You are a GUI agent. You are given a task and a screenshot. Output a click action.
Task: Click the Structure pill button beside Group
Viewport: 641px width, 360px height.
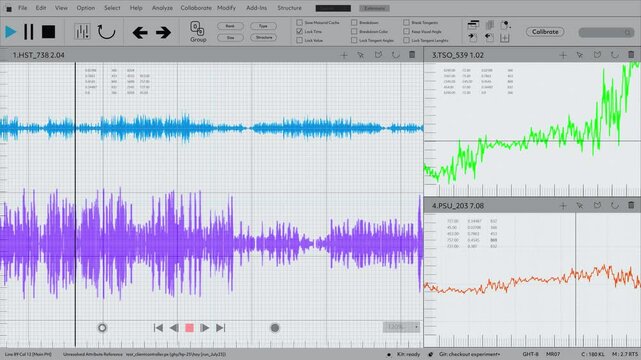(x=263, y=38)
